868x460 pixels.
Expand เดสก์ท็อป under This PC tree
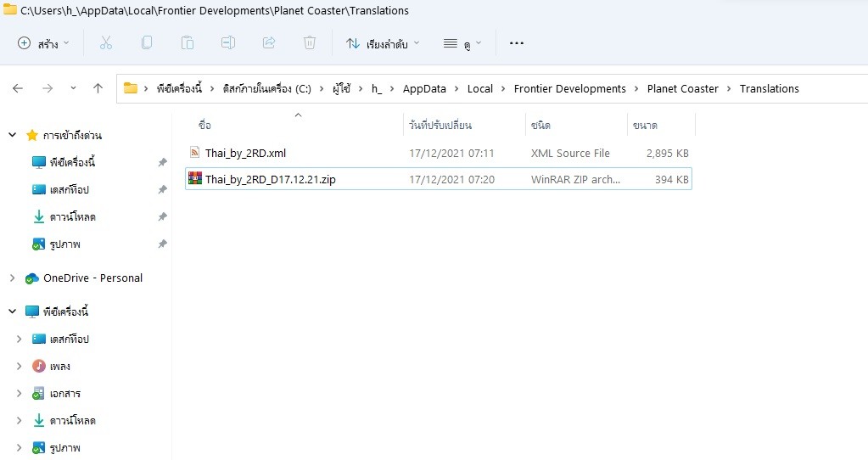tap(20, 339)
